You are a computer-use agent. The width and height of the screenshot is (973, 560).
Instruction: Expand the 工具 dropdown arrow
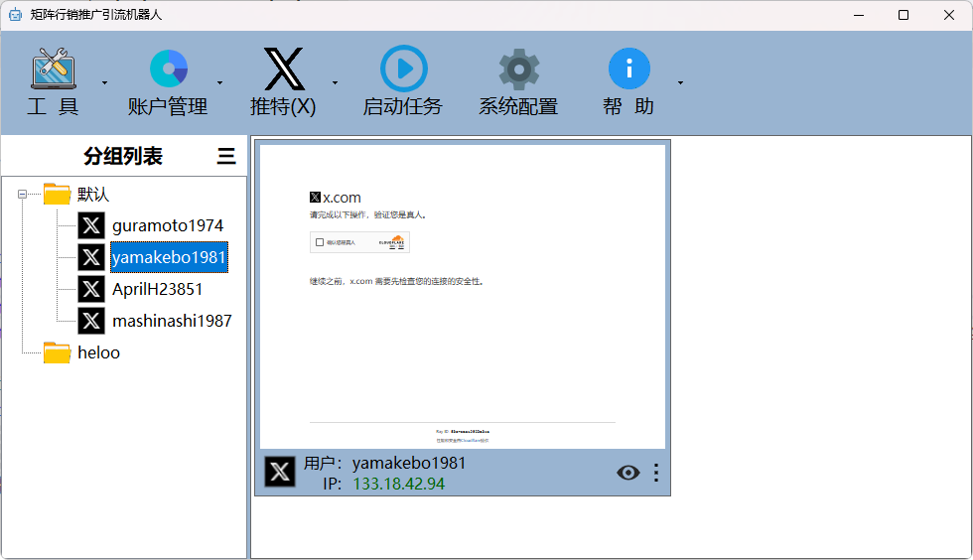(x=104, y=82)
